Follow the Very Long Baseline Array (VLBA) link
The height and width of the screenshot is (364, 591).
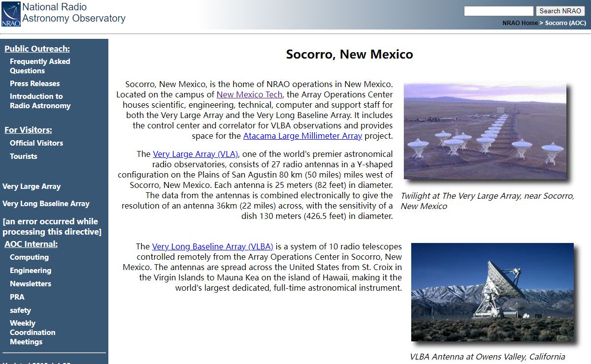click(212, 246)
